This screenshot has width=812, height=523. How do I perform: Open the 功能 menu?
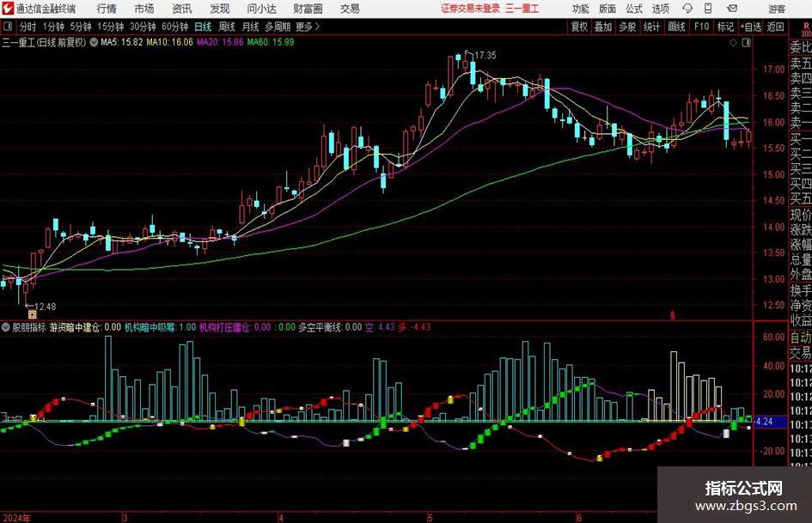[581, 9]
